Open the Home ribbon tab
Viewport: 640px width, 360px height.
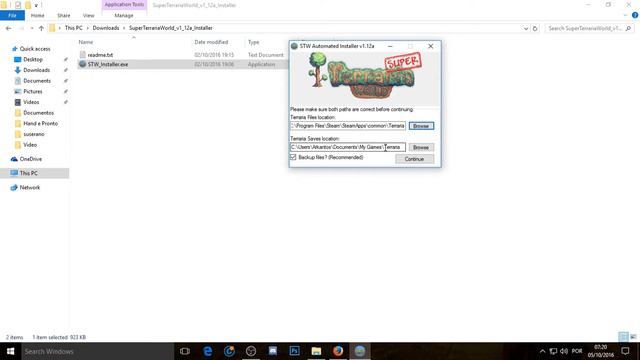(38, 16)
